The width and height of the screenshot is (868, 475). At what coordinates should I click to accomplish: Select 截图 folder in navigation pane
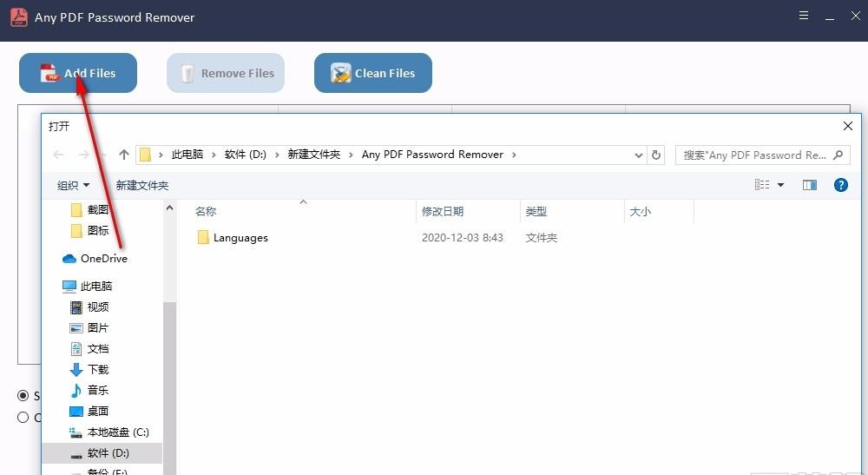pyautogui.click(x=97, y=210)
